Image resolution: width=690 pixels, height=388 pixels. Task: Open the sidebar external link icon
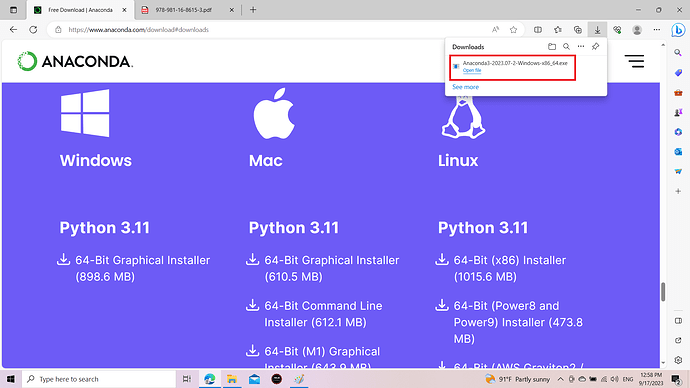coord(678,340)
